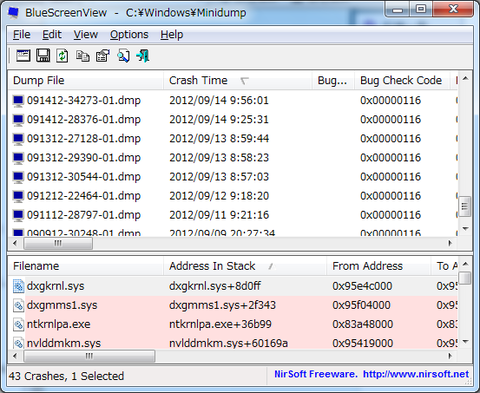This screenshot has width=480, height=393.
Task: Open the Options menu
Action: click(129, 34)
